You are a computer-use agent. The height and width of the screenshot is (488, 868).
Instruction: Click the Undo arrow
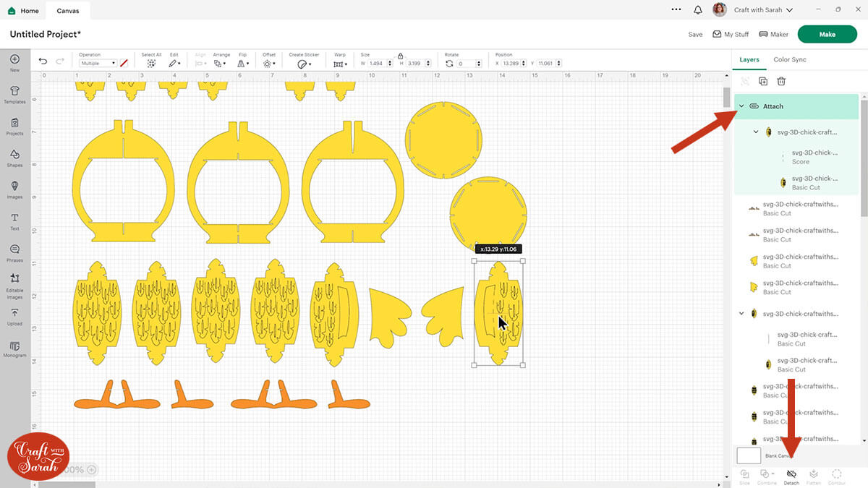[x=43, y=61]
